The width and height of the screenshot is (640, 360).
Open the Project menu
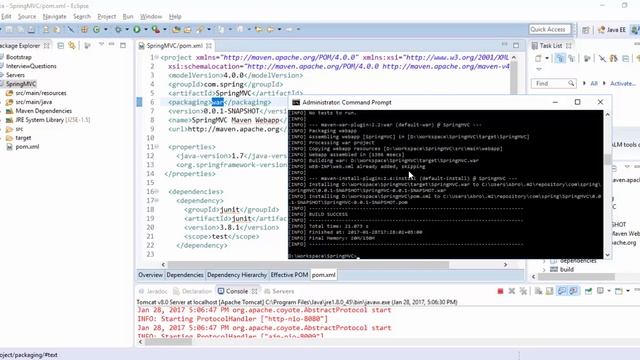click(x=107, y=16)
